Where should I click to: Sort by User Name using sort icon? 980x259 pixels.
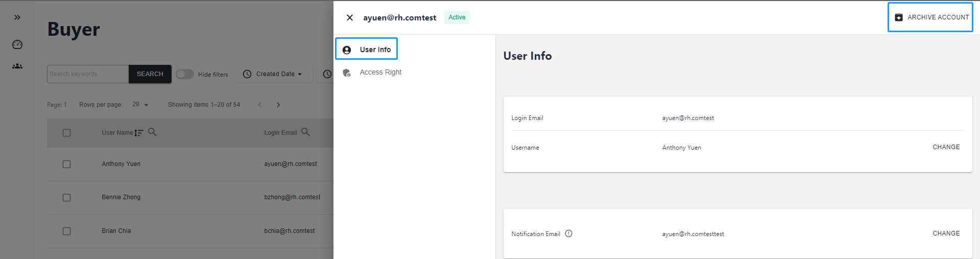139,133
